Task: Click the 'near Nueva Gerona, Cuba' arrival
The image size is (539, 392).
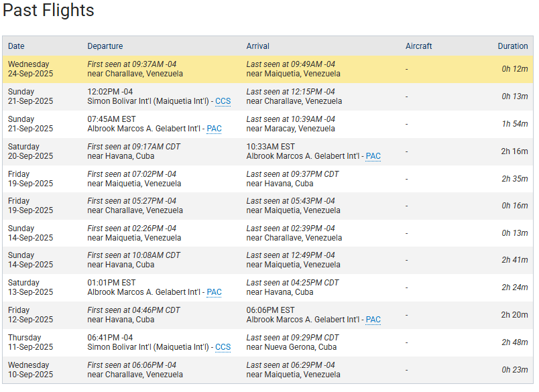Action: pos(291,347)
